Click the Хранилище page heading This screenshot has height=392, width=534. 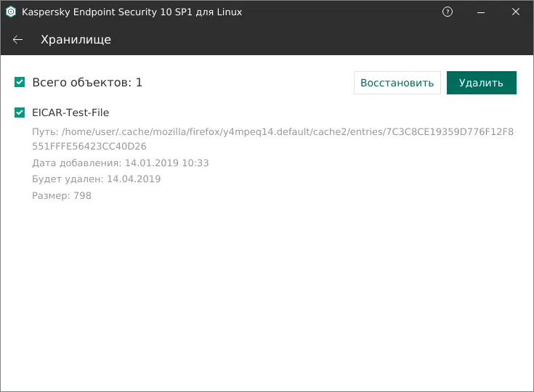pos(76,39)
